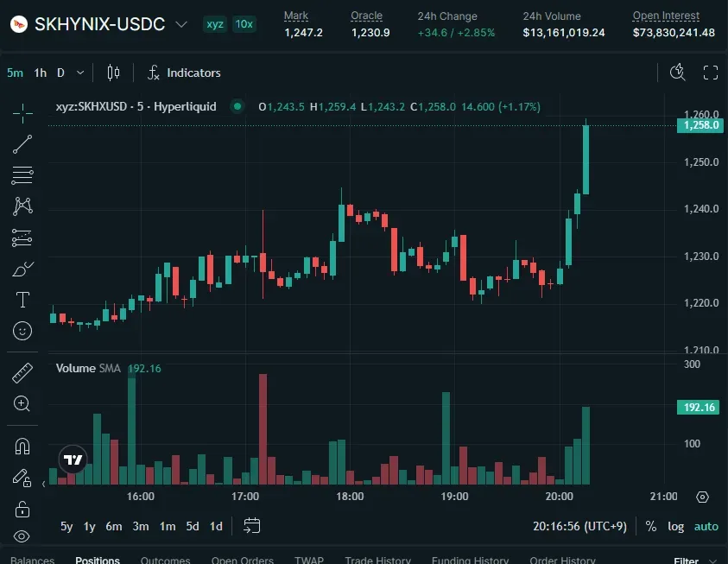Click the TradingView logo badge

73,459
